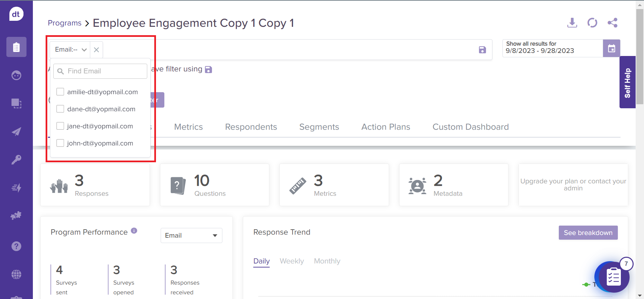
Task: Click the save filter floppy icon
Action: pyautogui.click(x=482, y=50)
